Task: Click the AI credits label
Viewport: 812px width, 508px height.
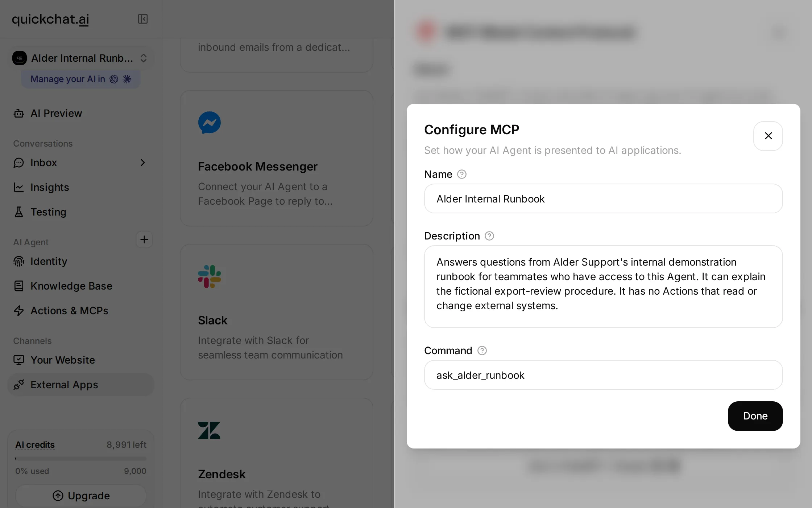Action: point(35,445)
